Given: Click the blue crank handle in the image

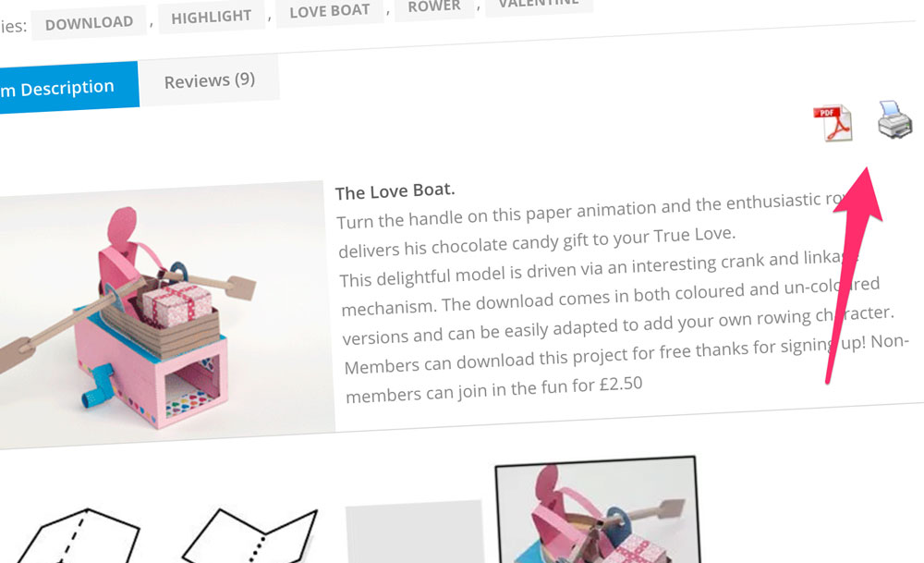Looking at the screenshot, I should coord(98,386).
